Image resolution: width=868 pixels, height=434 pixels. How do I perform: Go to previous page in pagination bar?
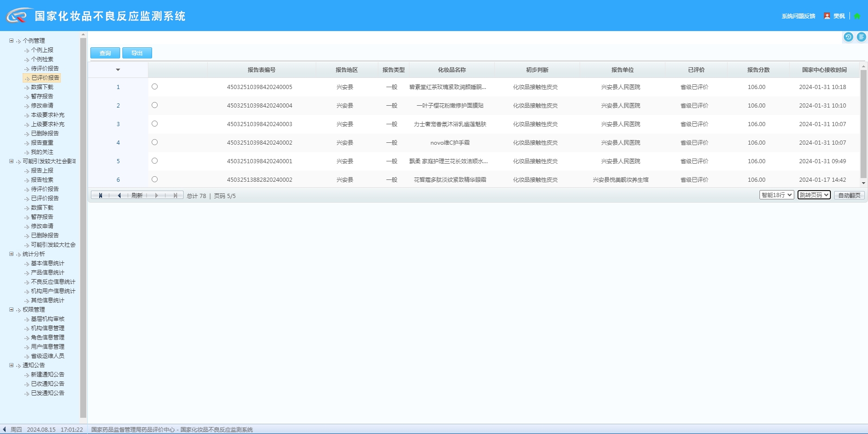click(x=119, y=196)
